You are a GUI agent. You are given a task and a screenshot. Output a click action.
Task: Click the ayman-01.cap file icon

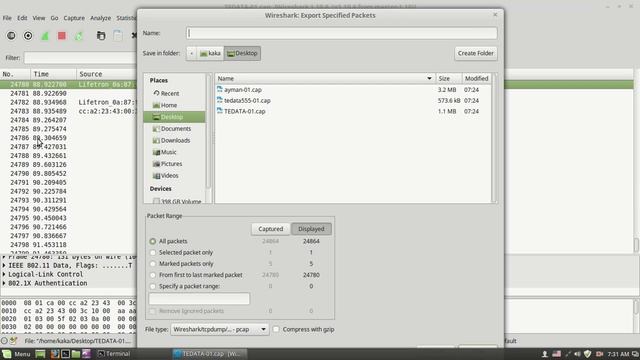(x=220, y=89)
